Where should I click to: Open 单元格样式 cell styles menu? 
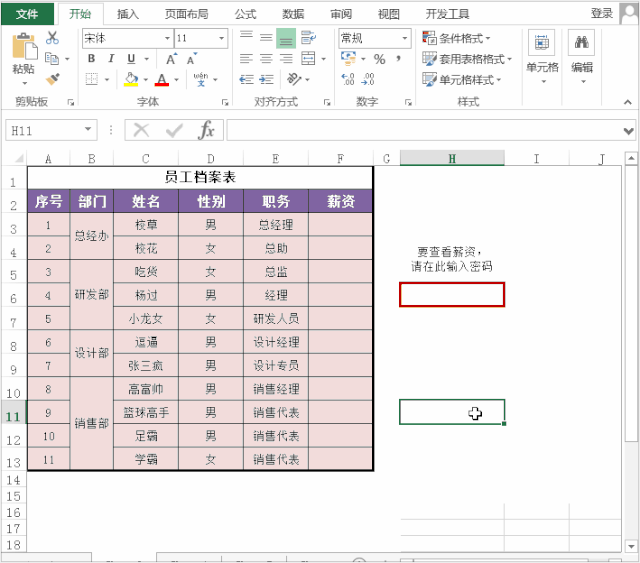pos(462,79)
